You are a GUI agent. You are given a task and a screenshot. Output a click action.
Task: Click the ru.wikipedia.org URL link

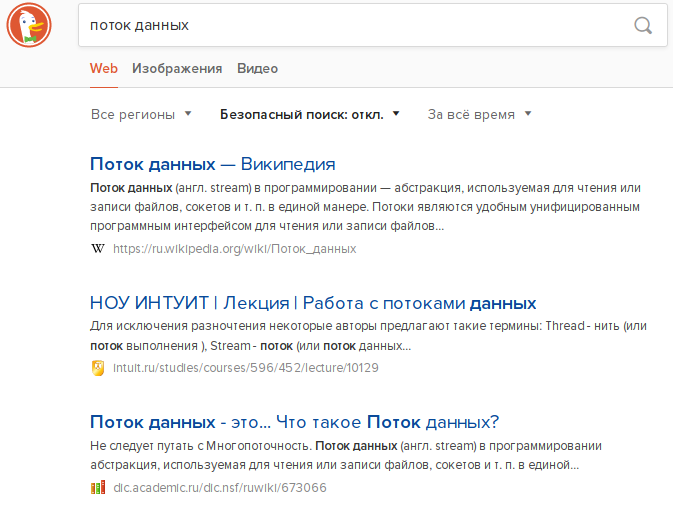click(x=234, y=249)
